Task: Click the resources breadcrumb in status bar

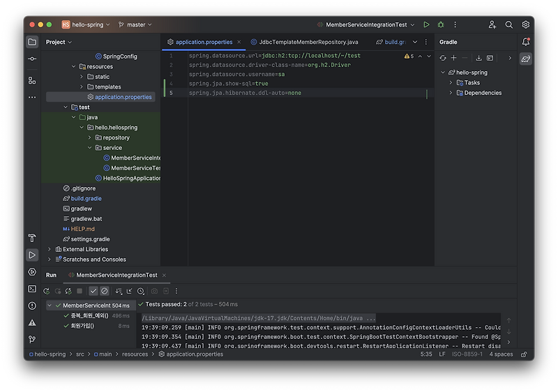Action: [x=135, y=354]
